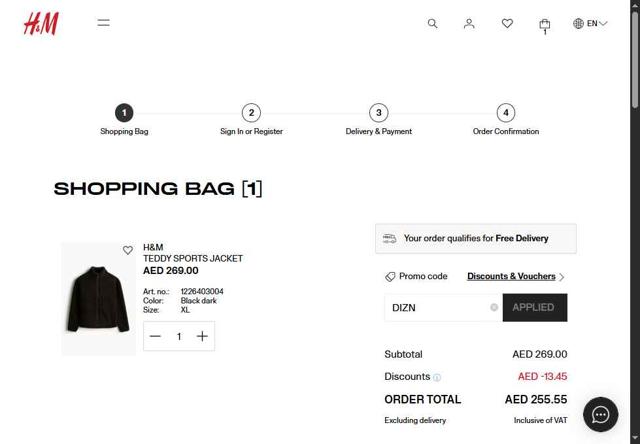Increase jacket quantity with plus
Image resolution: width=640 pixels, height=444 pixels.
point(202,336)
